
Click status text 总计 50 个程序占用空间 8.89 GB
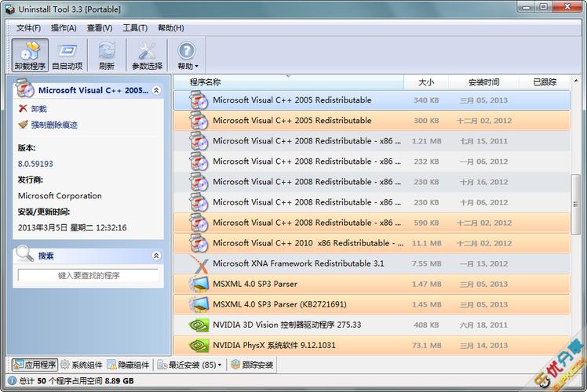tap(76, 381)
